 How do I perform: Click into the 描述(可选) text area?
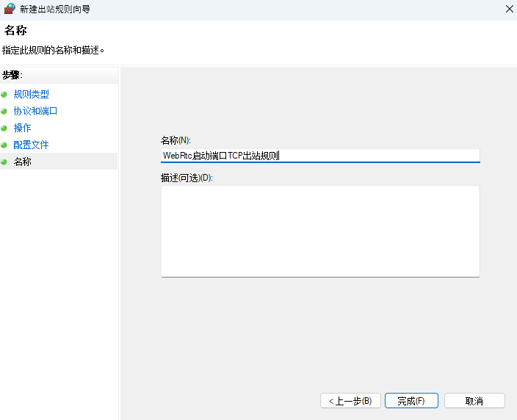pos(320,231)
